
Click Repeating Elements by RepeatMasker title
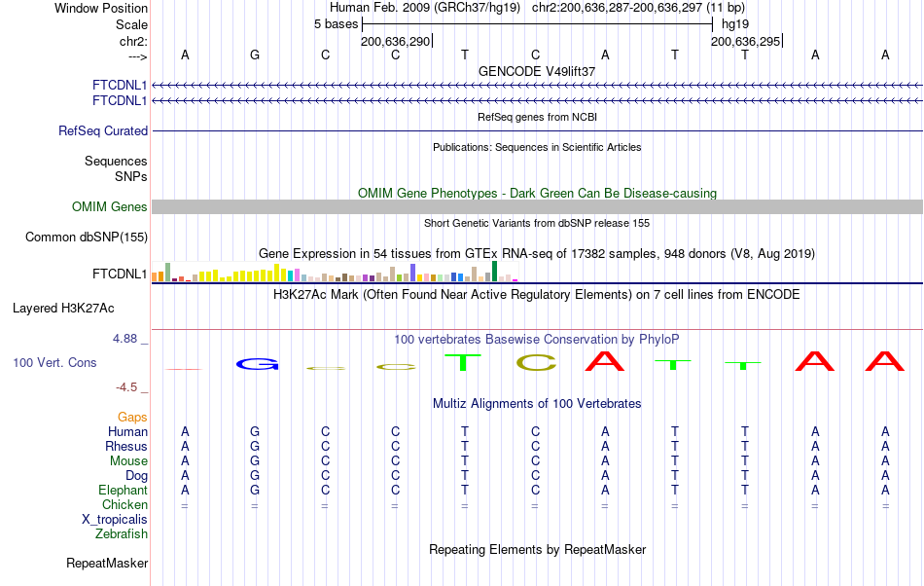(537, 550)
